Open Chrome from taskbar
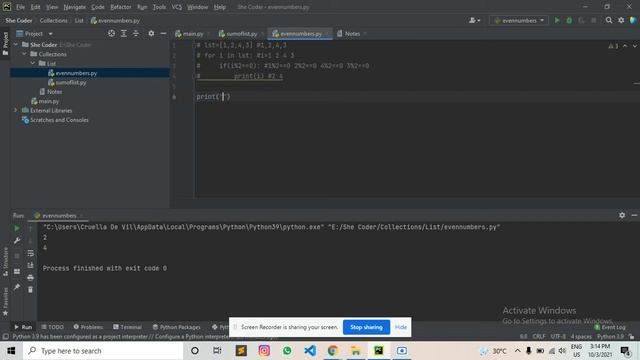The image size is (640, 360). click(x=333, y=351)
